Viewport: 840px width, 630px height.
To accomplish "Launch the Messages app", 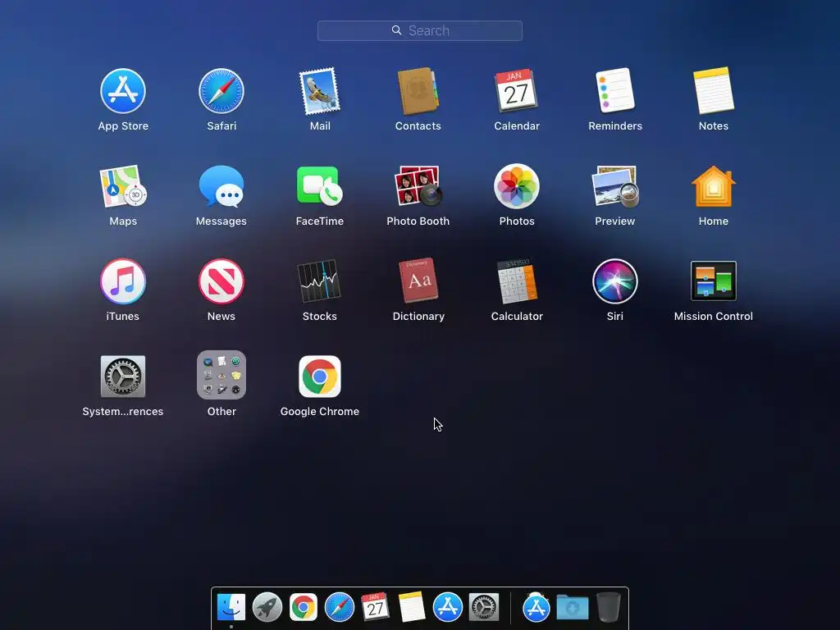I will 221,186.
